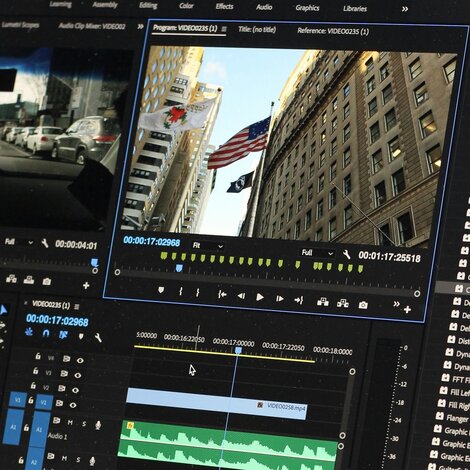Show more workspaces overflow chevrons
The image size is (470, 470).
(x=405, y=9)
